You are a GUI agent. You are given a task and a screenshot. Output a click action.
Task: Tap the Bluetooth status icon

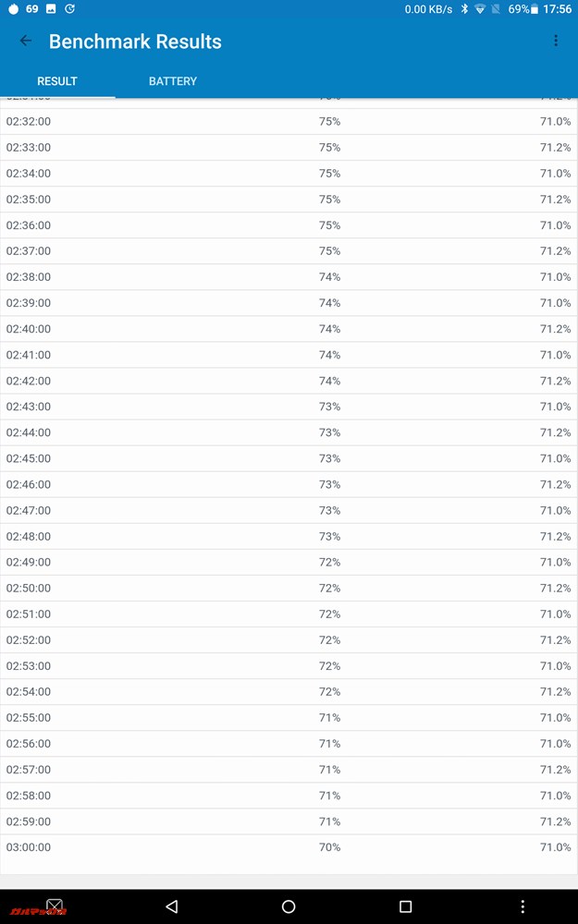[464, 9]
